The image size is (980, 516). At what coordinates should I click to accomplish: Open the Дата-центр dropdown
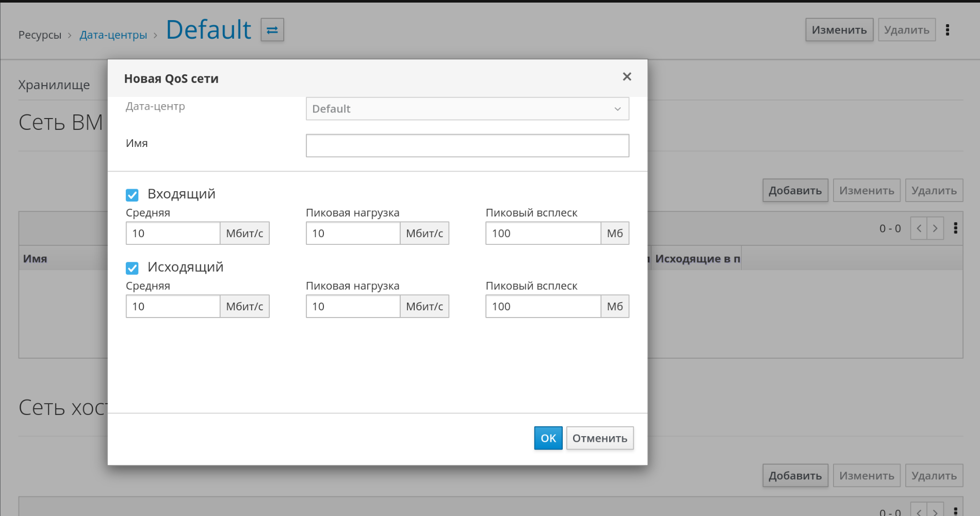point(467,109)
